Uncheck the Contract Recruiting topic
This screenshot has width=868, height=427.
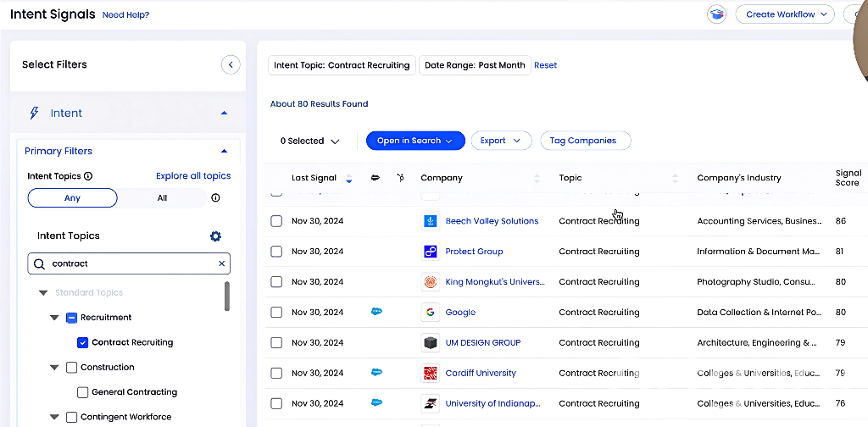pyautogui.click(x=82, y=343)
